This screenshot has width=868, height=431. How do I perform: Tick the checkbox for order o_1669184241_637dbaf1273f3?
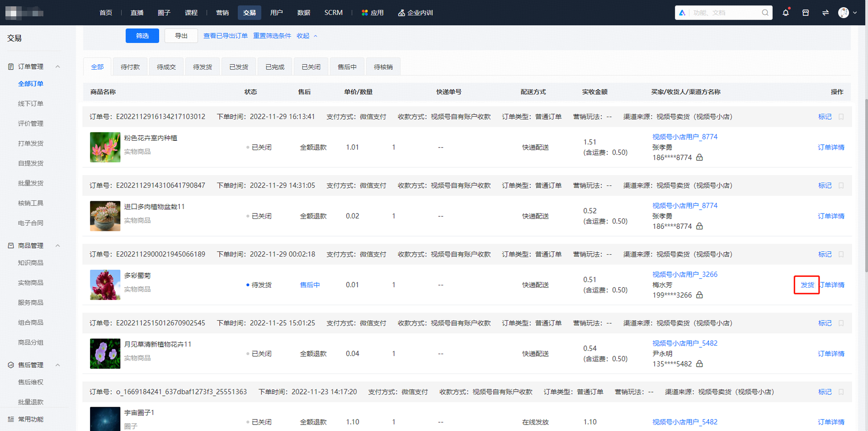pos(841,392)
